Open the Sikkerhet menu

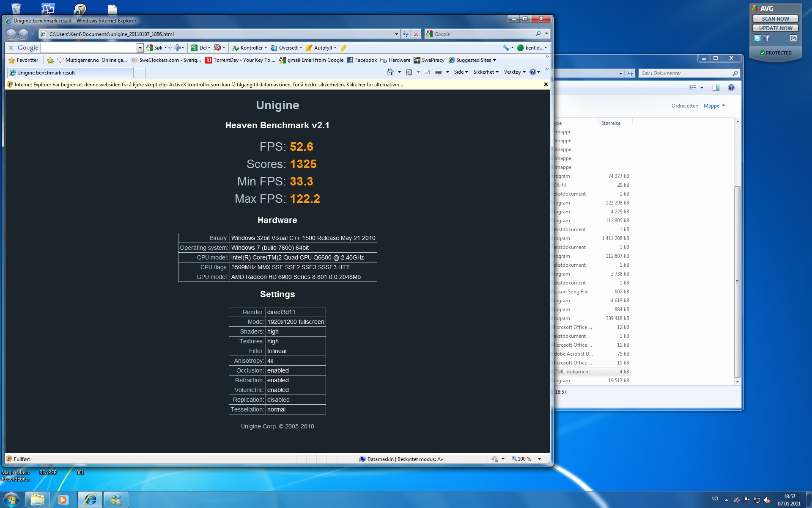486,72
